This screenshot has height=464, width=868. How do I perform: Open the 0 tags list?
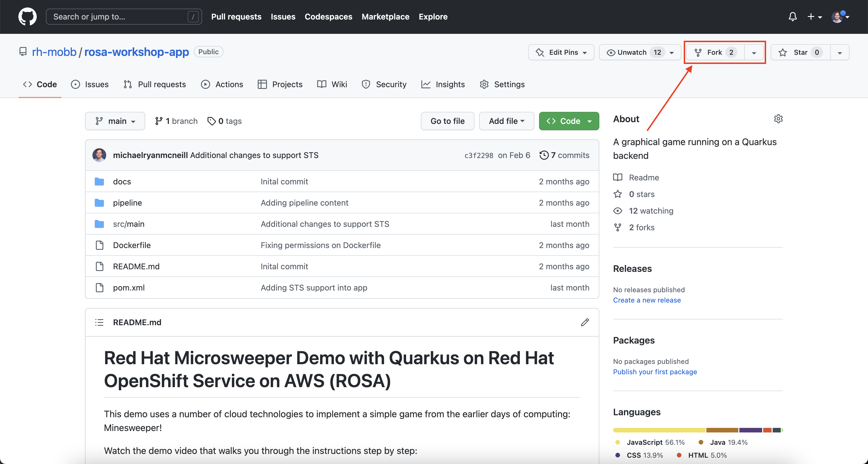tap(224, 121)
